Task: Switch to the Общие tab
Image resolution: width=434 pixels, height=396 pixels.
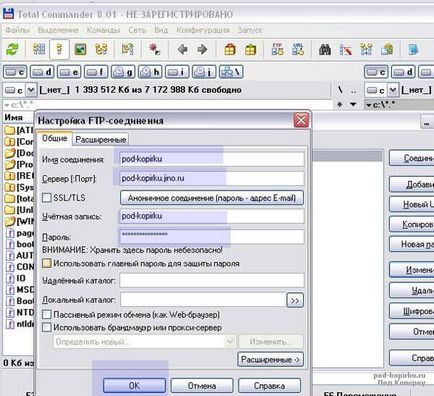Action: (54, 138)
